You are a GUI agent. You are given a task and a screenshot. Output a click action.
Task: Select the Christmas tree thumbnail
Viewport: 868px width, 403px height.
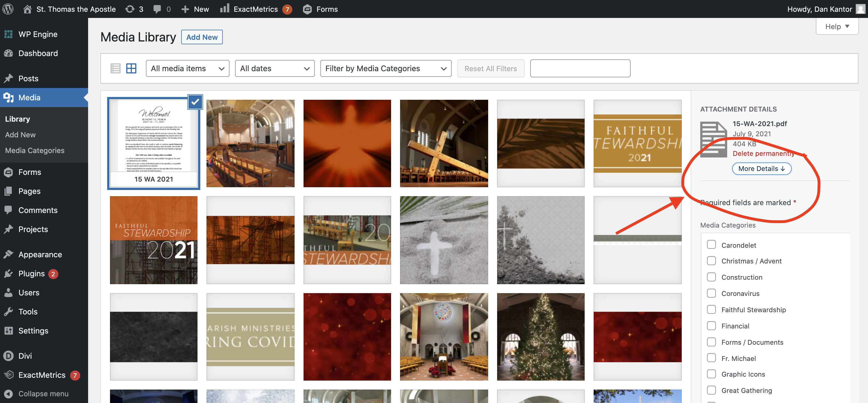tap(541, 337)
